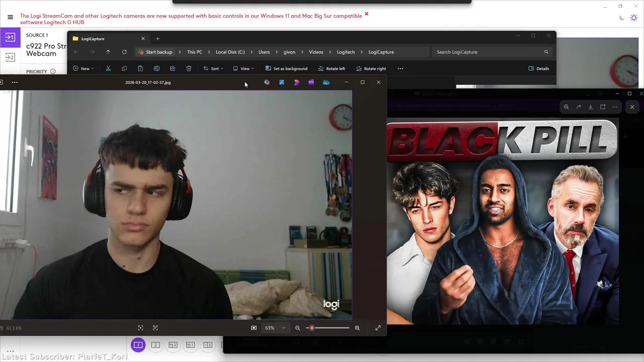644x362 pixels.
Task: Select Source 2 sidebar icon in Logi Capture
Action: 10,57
